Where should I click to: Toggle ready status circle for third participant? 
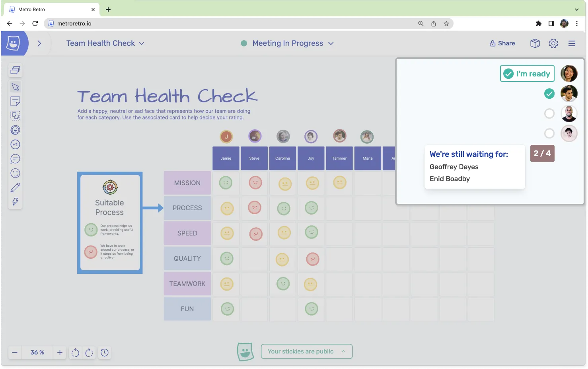point(549,113)
